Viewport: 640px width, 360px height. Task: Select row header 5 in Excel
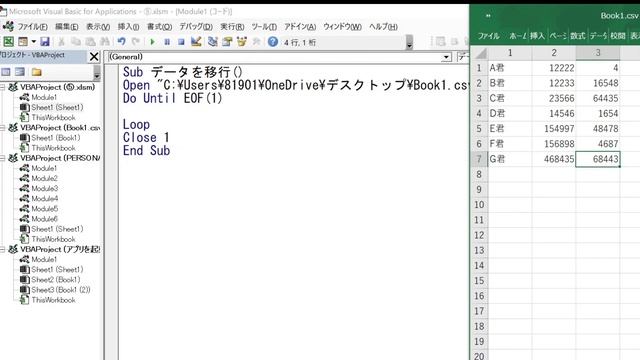tap(479, 129)
